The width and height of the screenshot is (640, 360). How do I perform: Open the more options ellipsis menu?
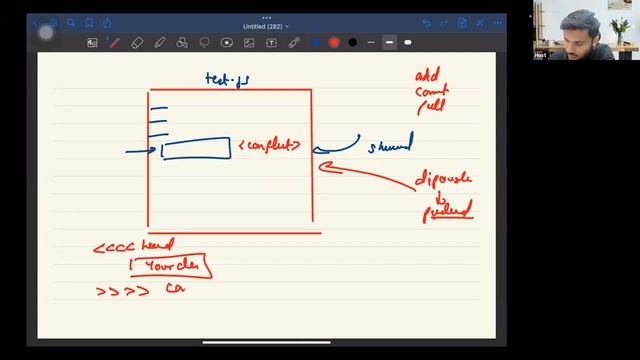click(x=498, y=23)
